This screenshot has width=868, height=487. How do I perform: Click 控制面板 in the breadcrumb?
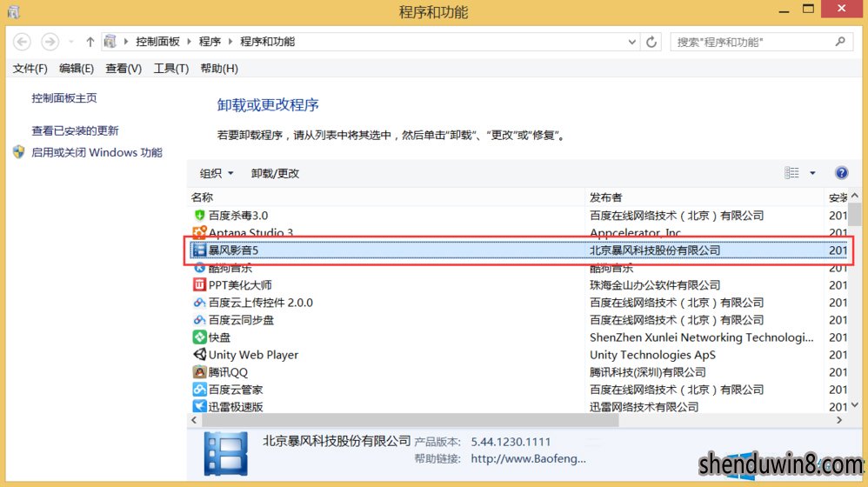tap(157, 42)
